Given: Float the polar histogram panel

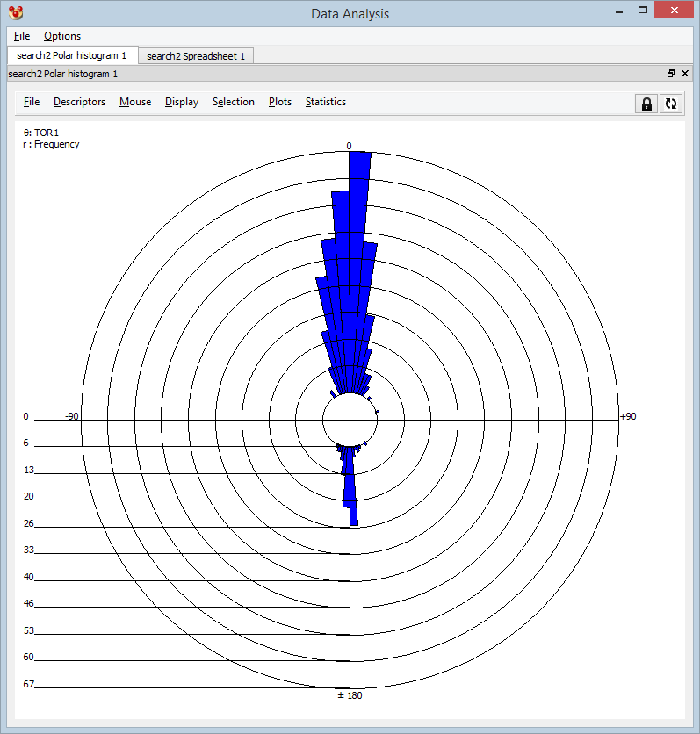Looking at the screenshot, I should point(670,75).
